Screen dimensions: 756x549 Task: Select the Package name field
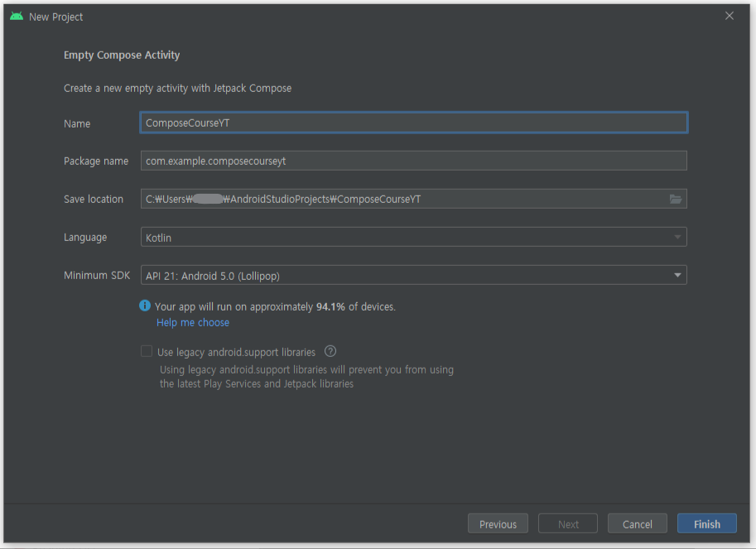pyautogui.click(x=414, y=160)
